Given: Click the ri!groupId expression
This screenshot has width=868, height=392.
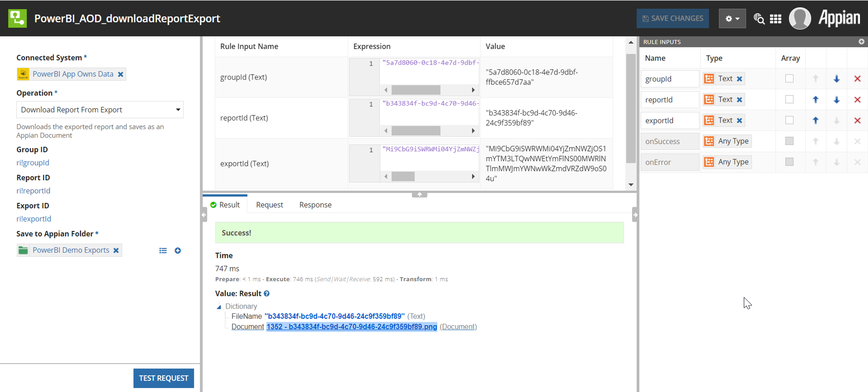Looking at the screenshot, I should [x=33, y=163].
